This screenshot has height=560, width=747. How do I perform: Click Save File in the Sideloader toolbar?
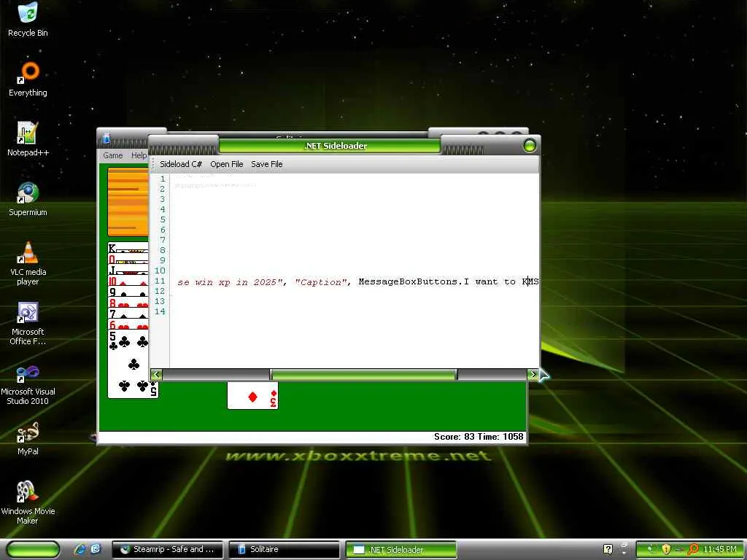coord(267,164)
